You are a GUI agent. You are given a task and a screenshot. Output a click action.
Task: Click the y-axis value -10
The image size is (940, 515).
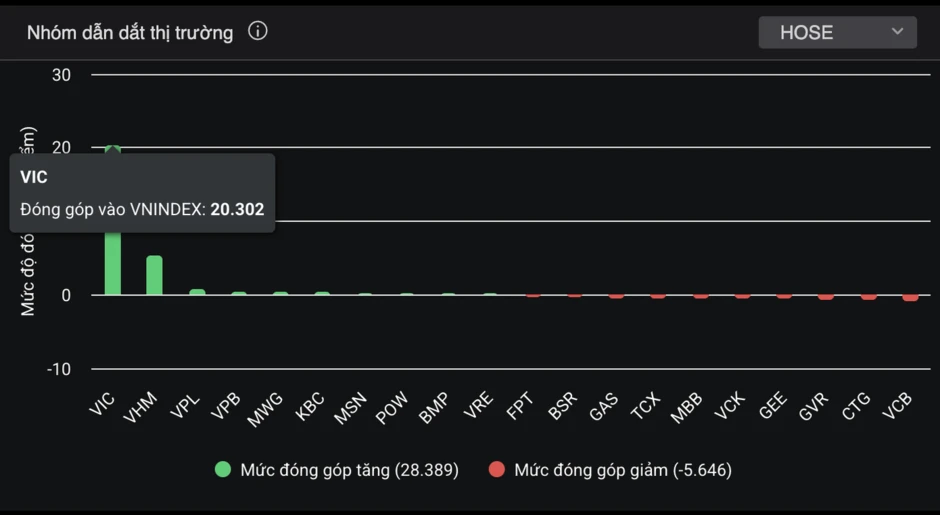click(59, 369)
